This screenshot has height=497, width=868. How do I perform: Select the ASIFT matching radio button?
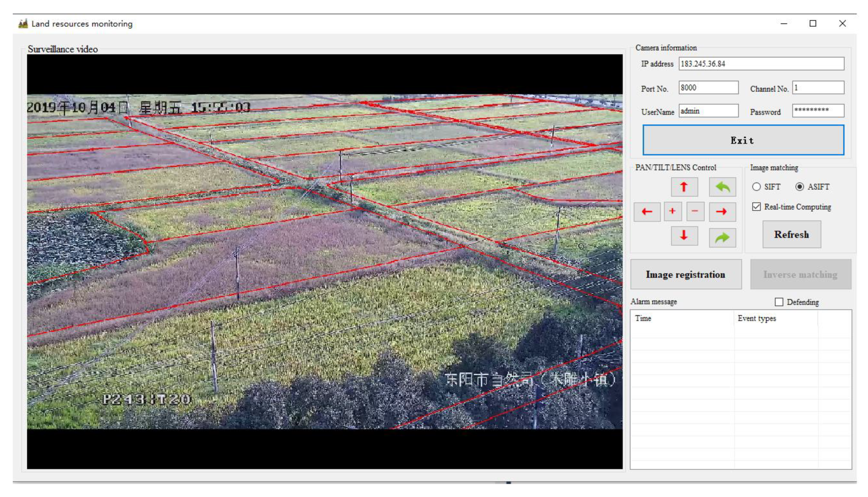point(800,187)
